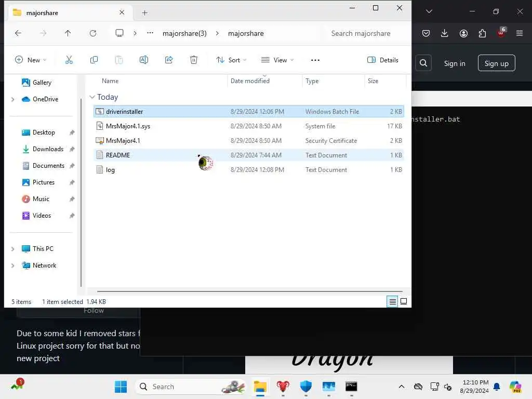
Task: Open Music quick access folder
Action: tap(36, 199)
